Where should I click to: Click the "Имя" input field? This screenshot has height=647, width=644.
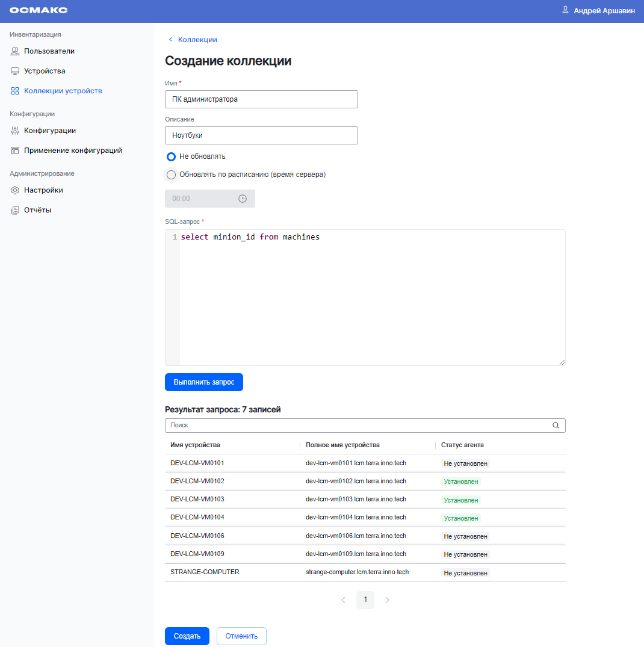click(x=261, y=99)
